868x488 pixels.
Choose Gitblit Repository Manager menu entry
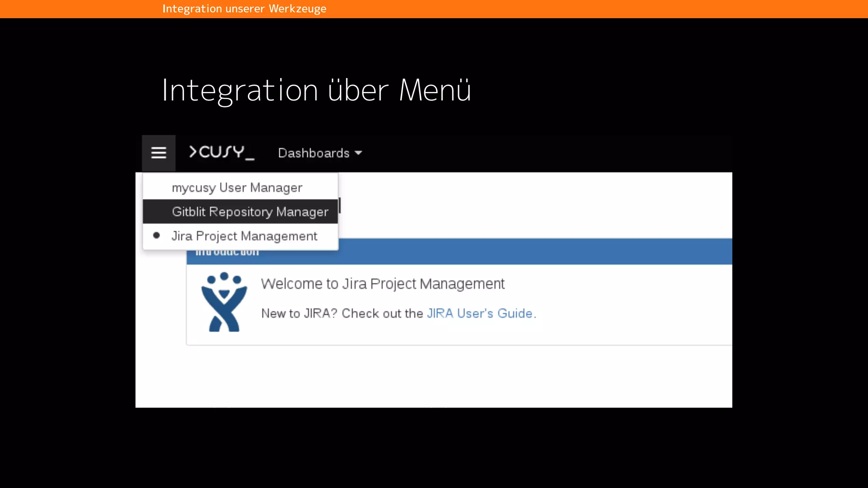[x=240, y=211]
